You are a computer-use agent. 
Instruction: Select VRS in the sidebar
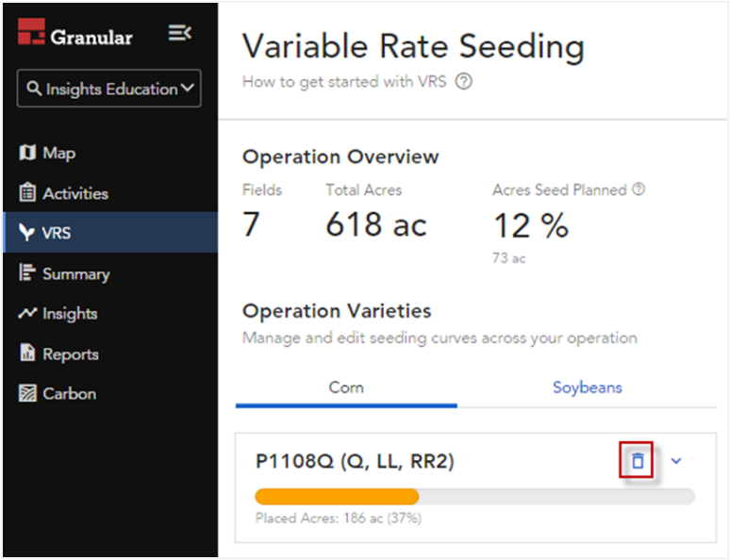point(110,232)
